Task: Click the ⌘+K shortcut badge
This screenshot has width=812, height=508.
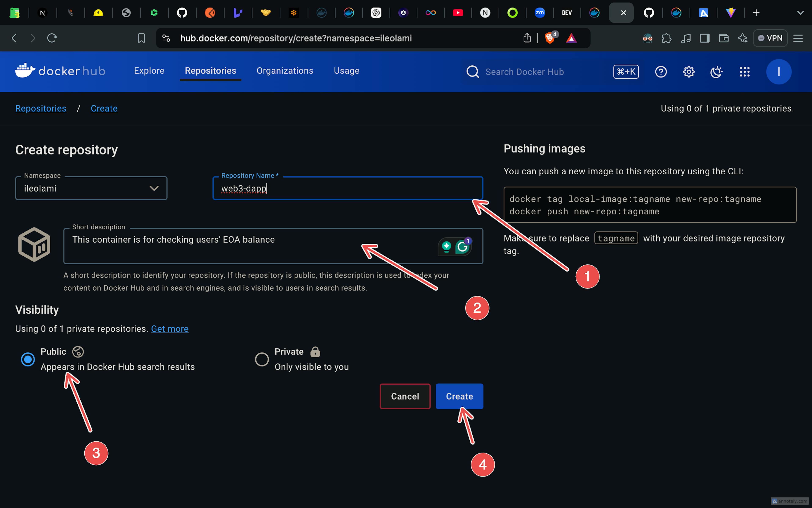Action: click(x=626, y=72)
